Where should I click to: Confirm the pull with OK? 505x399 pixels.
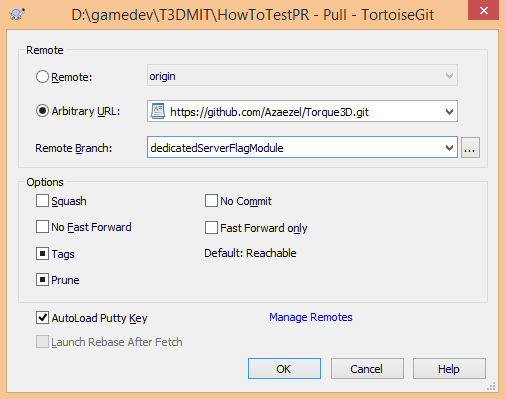(284, 369)
